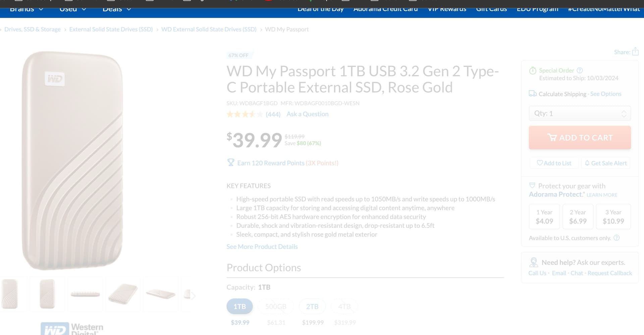Select the 1TB capacity option

[x=239, y=307]
